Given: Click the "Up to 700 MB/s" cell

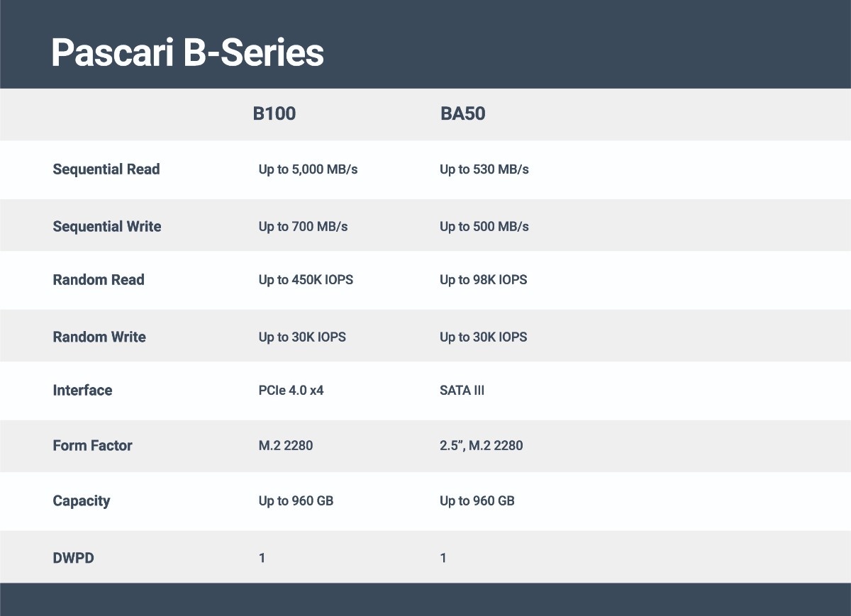Looking at the screenshot, I should pyautogui.click(x=303, y=227).
